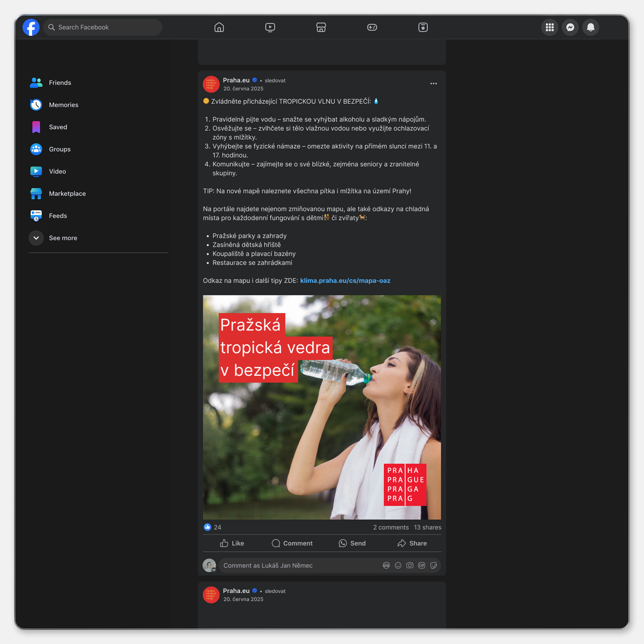
Task: Attach a photo with camera icon
Action: click(410, 565)
